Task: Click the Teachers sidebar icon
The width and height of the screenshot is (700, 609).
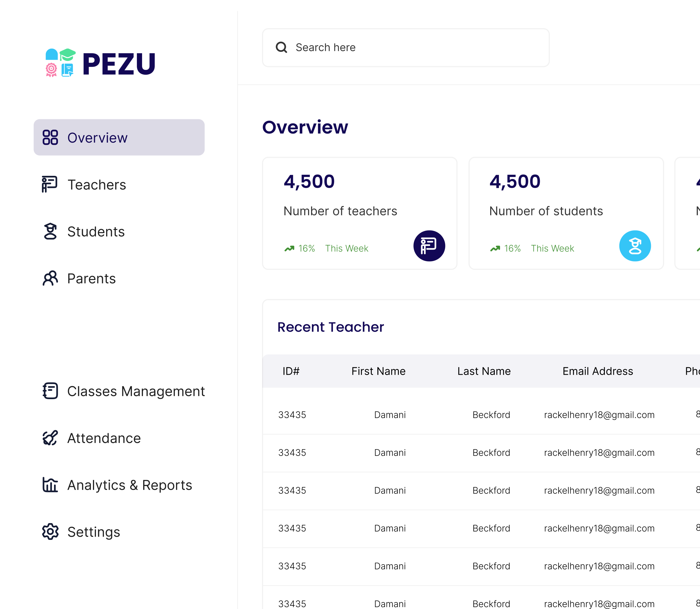Action: (50, 184)
